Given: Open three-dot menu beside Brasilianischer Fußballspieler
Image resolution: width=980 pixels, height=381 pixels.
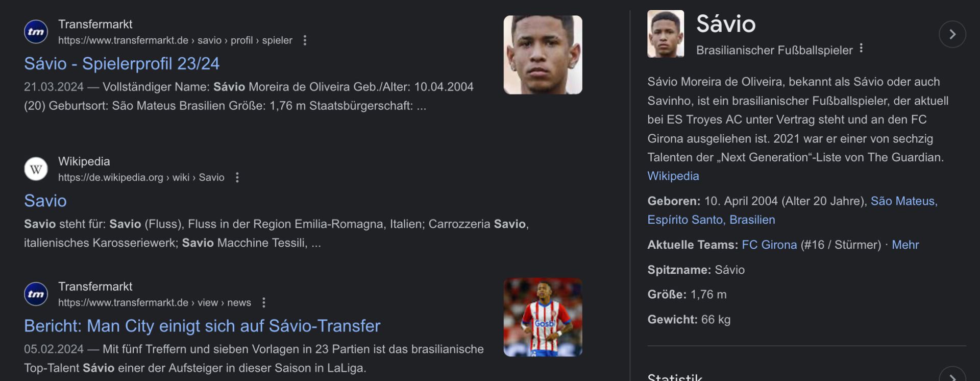Looking at the screenshot, I should [861, 49].
